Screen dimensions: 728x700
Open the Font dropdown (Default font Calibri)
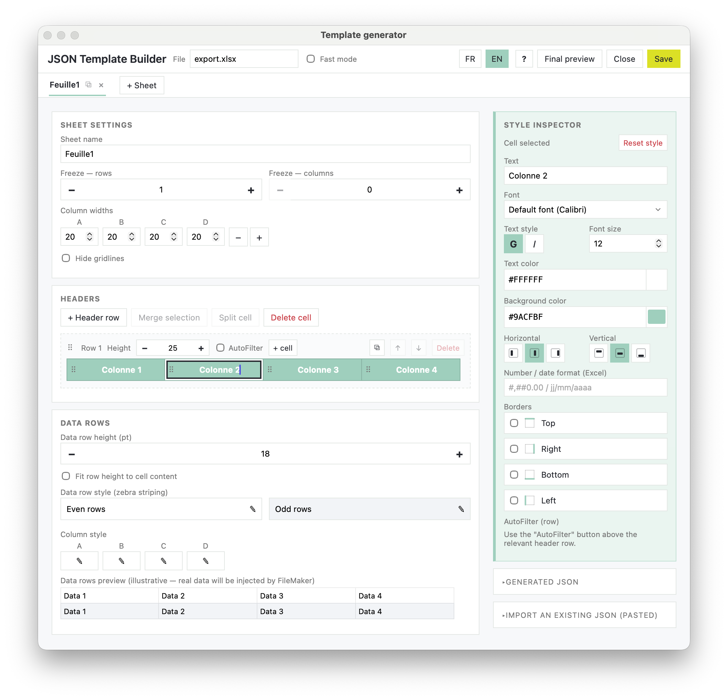pyautogui.click(x=585, y=209)
